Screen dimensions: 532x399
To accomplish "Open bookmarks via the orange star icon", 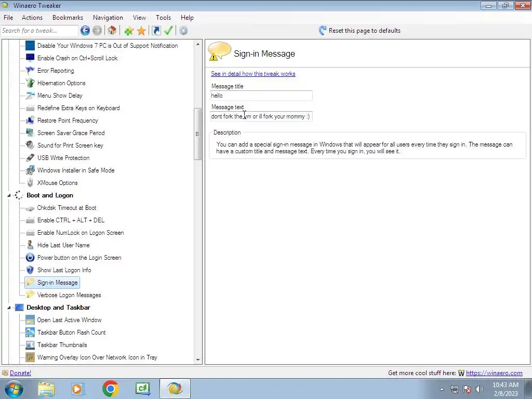I will tap(141, 31).
